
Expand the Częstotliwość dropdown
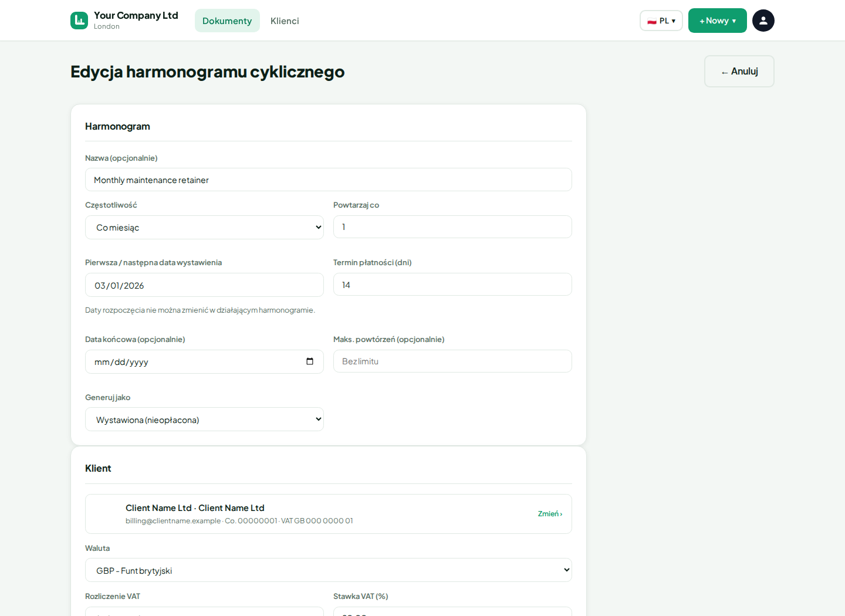pos(204,227)
